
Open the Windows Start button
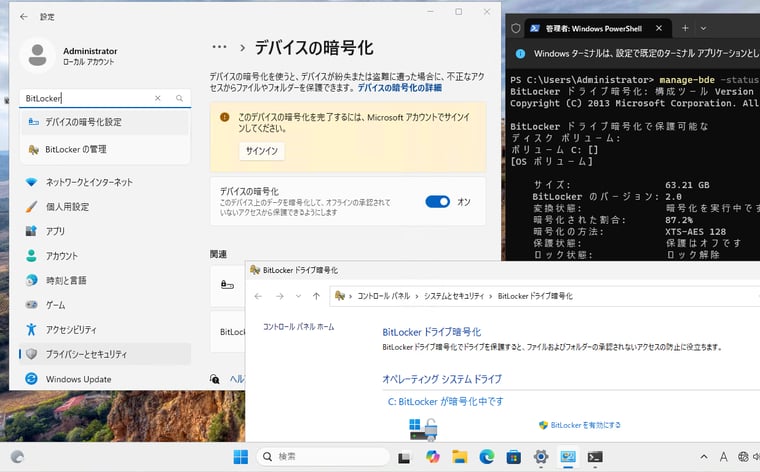click(x=240, y=456)
